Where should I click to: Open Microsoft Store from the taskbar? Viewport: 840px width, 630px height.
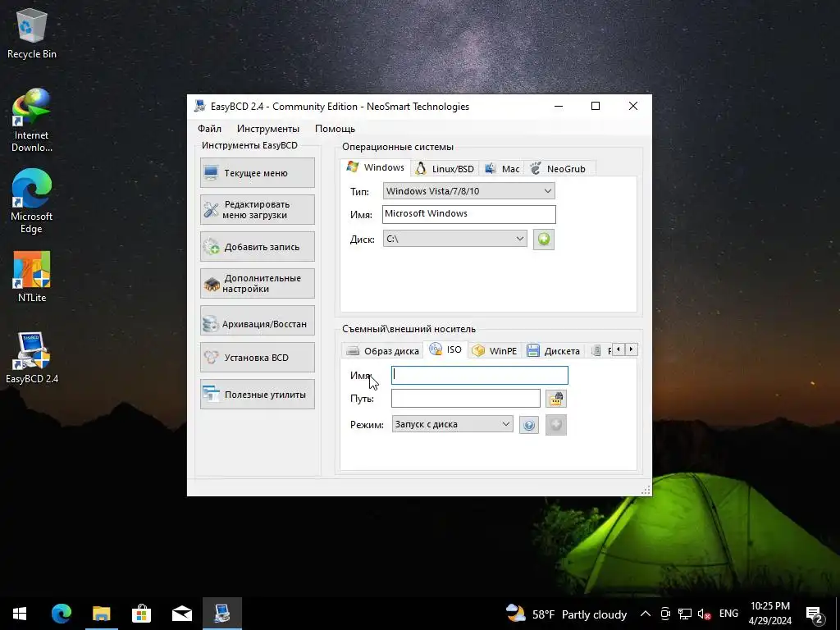[141, 614]
